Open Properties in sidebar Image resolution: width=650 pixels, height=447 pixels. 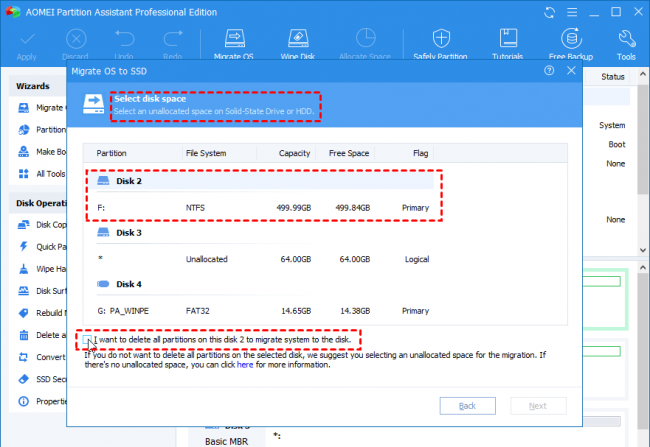click(x=41, y=401)
